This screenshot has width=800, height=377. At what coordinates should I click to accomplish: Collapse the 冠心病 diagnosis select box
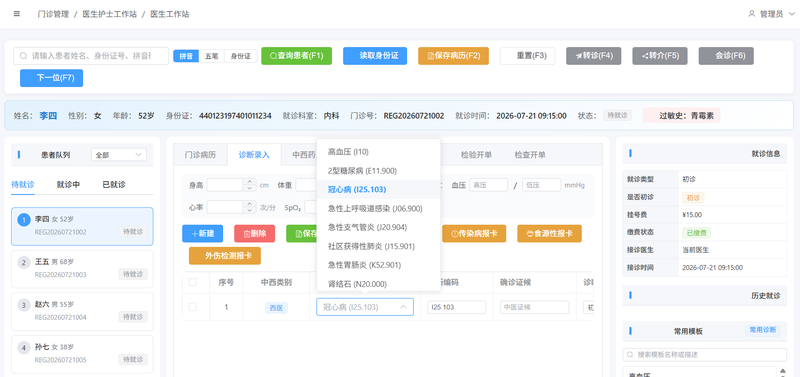(x=365, y=307)
